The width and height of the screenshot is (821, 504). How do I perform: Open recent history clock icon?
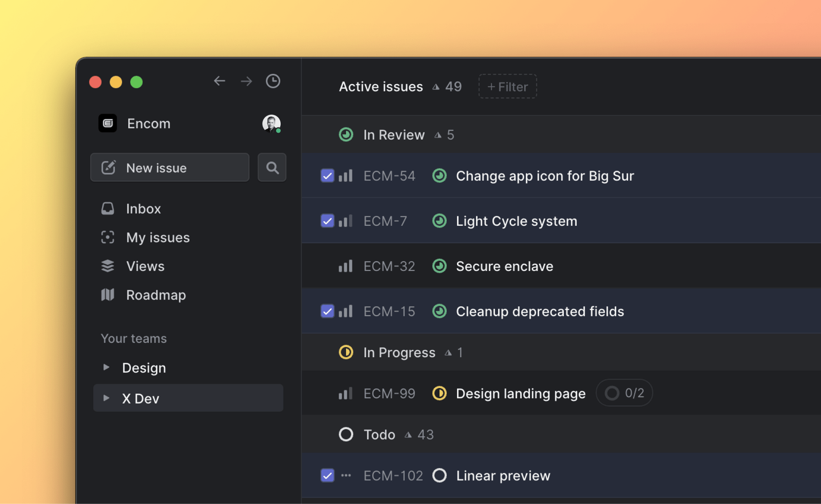(x=273, y=81)
